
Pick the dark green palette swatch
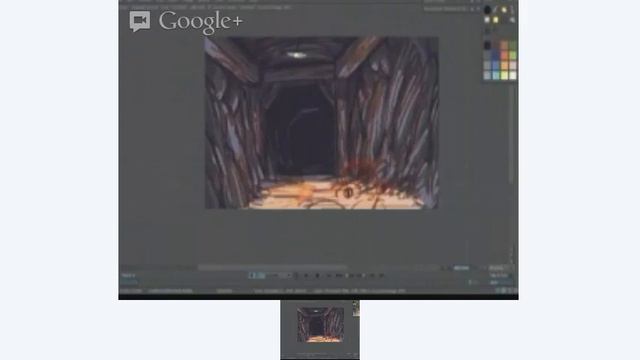pos(513,46)
